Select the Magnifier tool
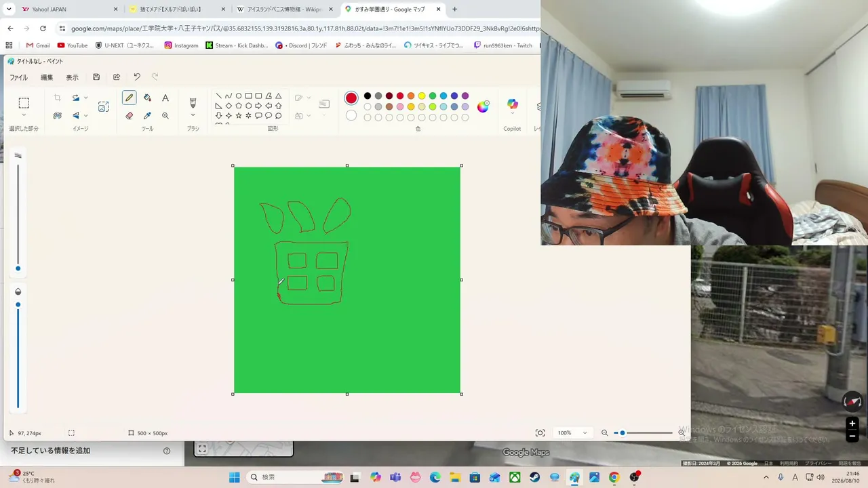Viewport: 868px width, 488px height. tap(165, 116)
